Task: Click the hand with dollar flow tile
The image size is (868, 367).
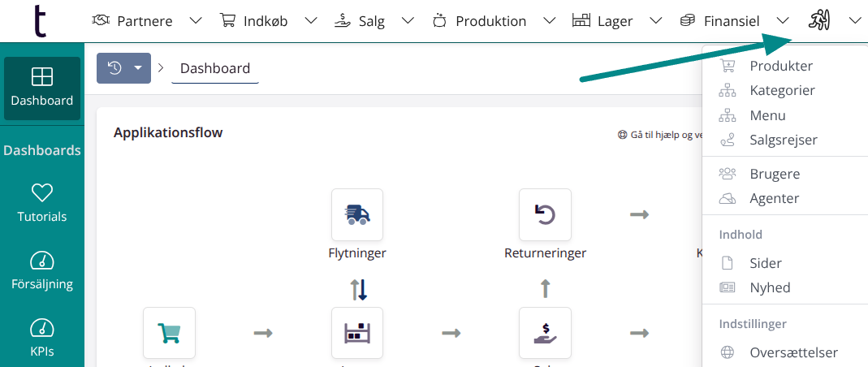Action: point(545,333)
